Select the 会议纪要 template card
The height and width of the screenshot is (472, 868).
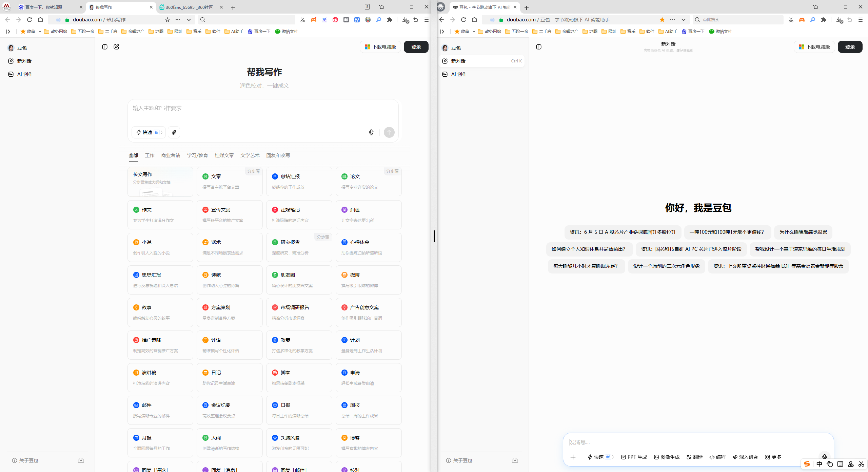coord(230,410)
